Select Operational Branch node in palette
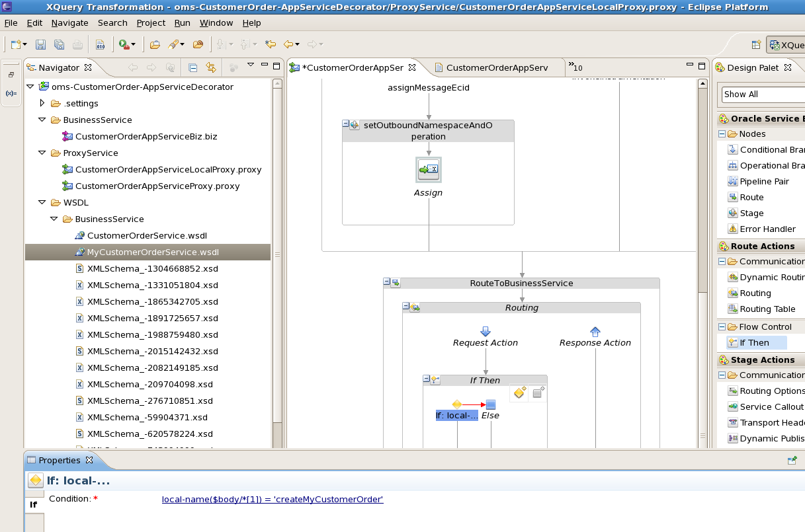This screenshot has height=532, width=805. point(766,165)
